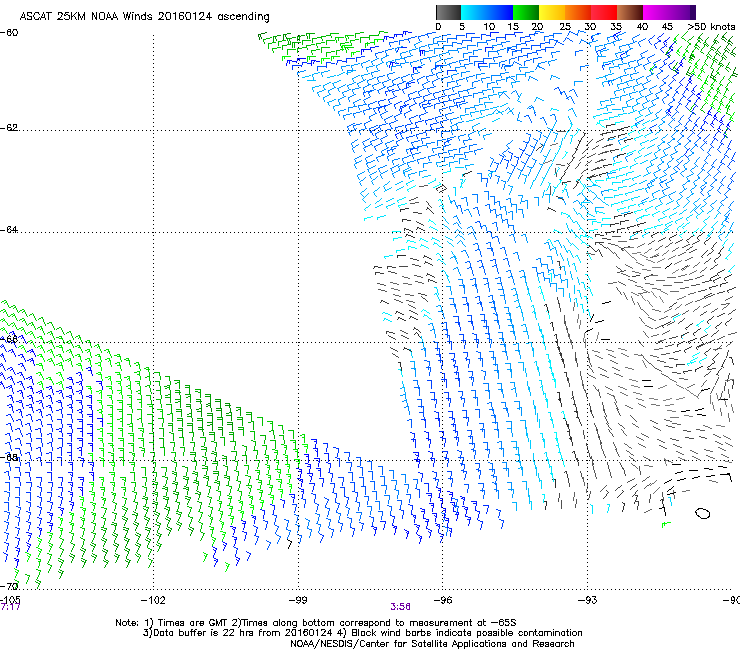This screenshot has height=650, width=740.
Task: Click the '-60' latitude label
Action: tap(9, 33)
